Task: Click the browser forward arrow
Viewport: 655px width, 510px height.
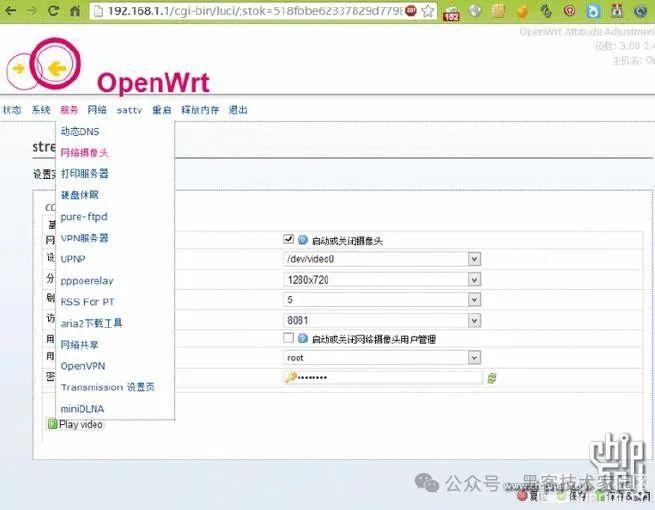Action: coord(31,10)
